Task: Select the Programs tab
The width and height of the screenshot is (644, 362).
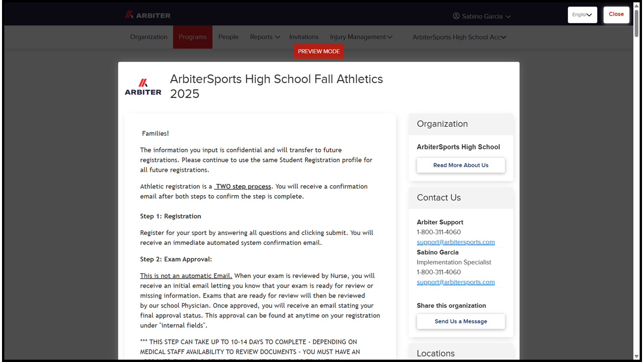Action: tap(193, 37)
